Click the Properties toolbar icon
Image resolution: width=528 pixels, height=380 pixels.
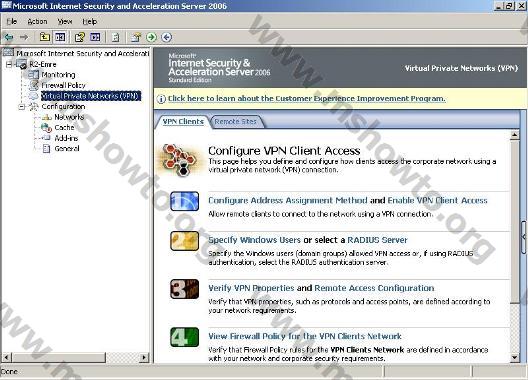(x=80, y=37)
